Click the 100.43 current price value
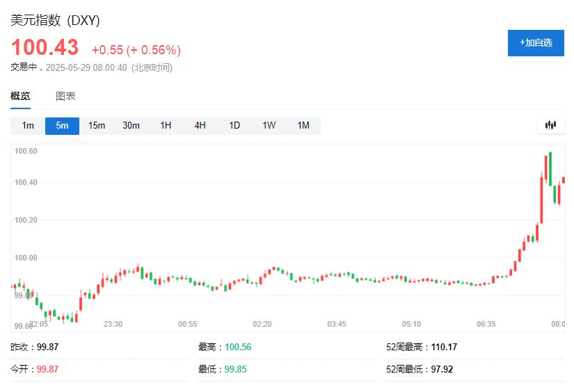 click(45, 47)
